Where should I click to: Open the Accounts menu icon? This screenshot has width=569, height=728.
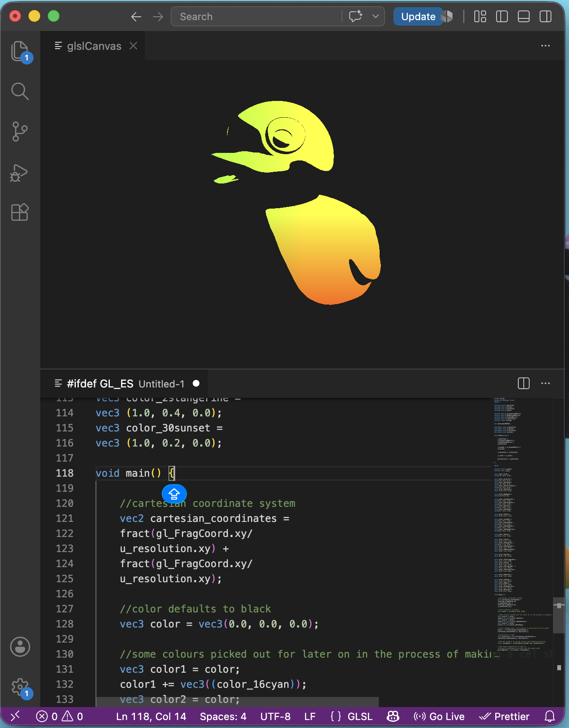[x=20, y=647]
